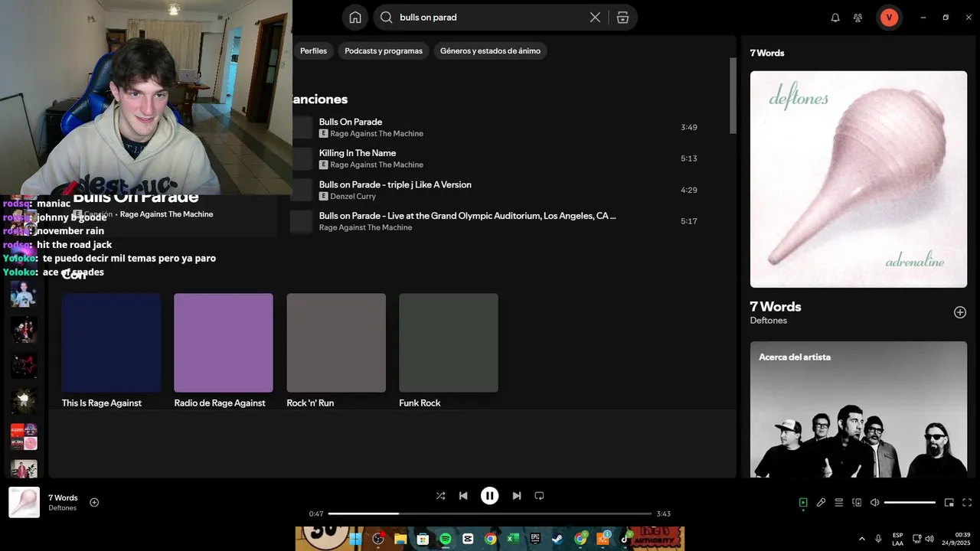Clear the search field with the X icon

pos(595,18)
